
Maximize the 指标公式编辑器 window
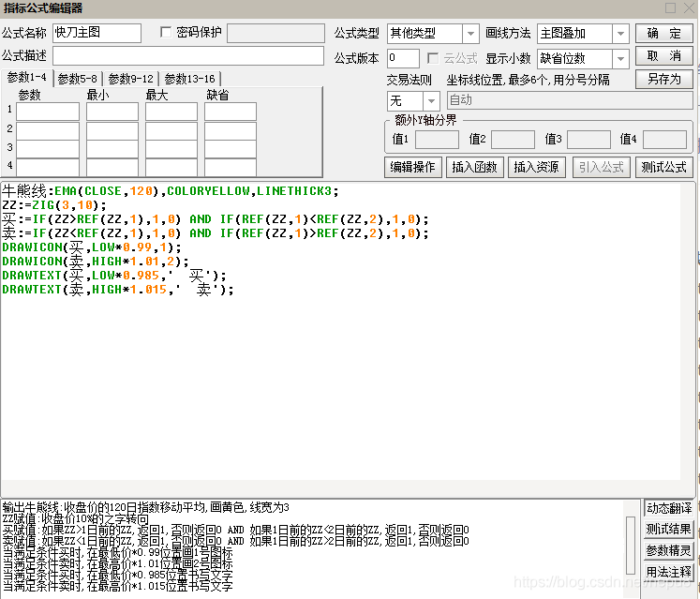coord(670,8)
